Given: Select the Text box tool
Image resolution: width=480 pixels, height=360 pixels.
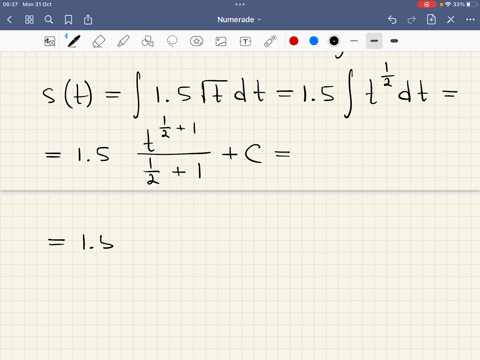Looking at the screenshot, I should [x=245, y=41].
